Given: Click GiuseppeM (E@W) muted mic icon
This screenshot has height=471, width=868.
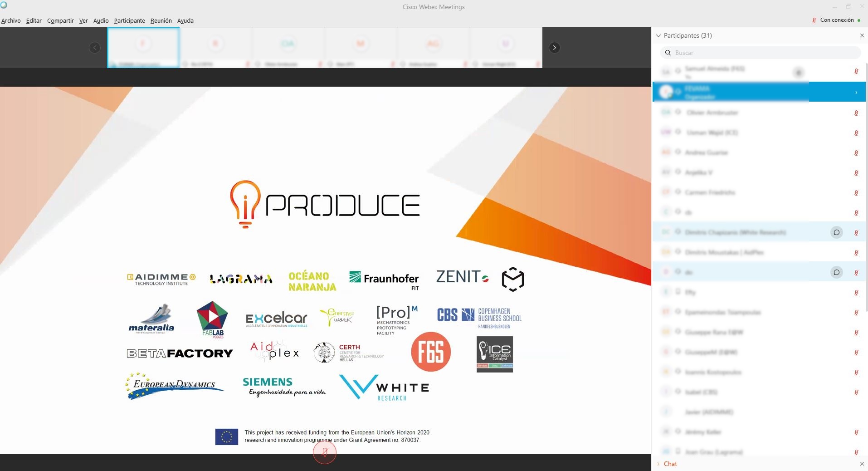Looking at the screenshot, I should 856,353.
